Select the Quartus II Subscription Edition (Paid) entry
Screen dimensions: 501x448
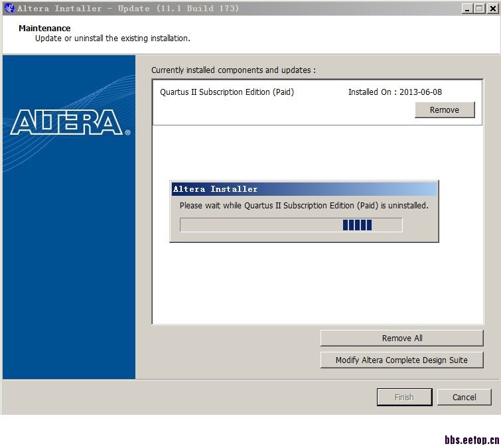coord(317,102)
